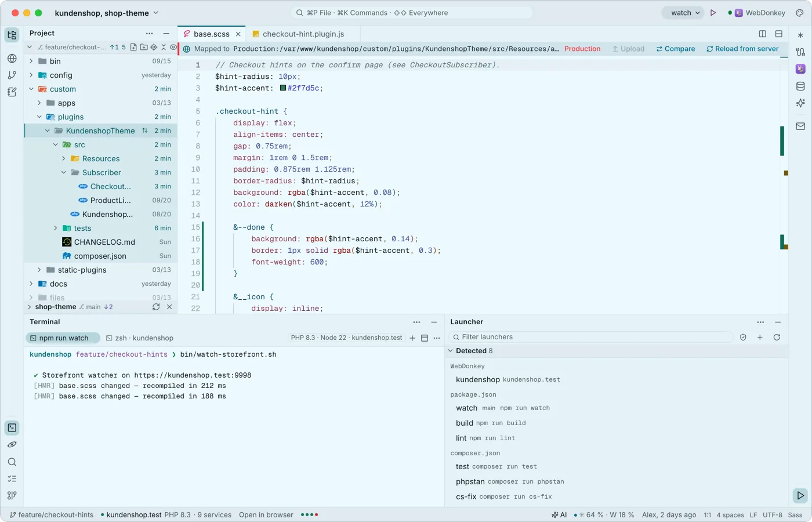Open the notebook scratchpad sidebar icon
Screen dimensions: 812x522
pos(12,92)
